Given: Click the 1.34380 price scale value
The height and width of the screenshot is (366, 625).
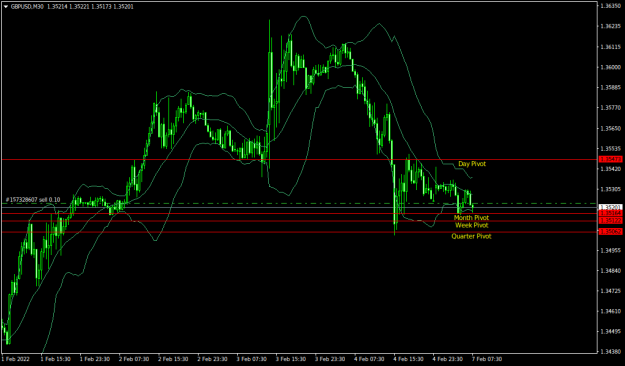Looking at the screenshot, I should point(611,352).
